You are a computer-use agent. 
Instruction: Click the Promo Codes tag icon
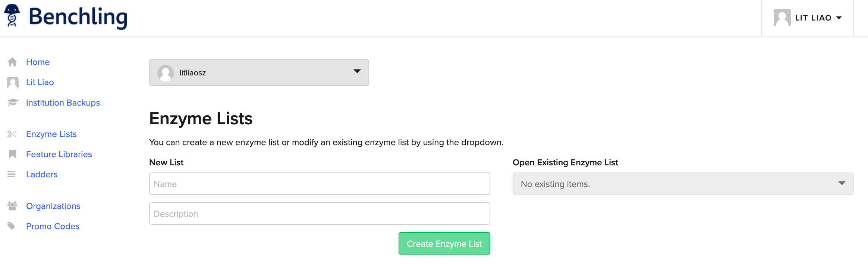(12, 226)
